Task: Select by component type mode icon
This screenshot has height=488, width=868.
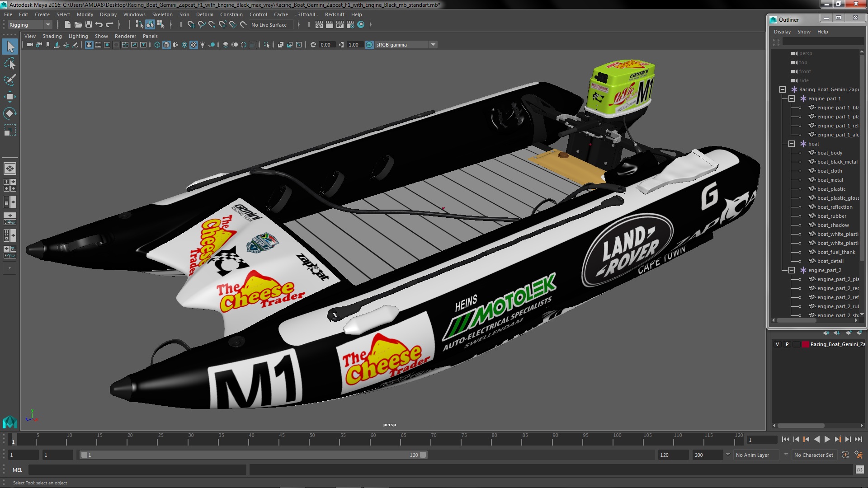Action: click(160, 25)
